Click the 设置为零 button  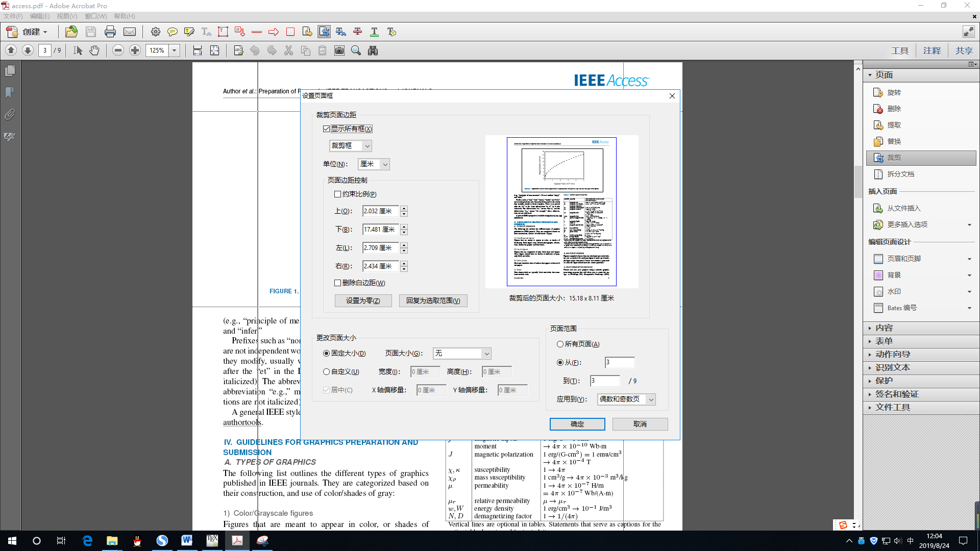(x=363, y=300)
